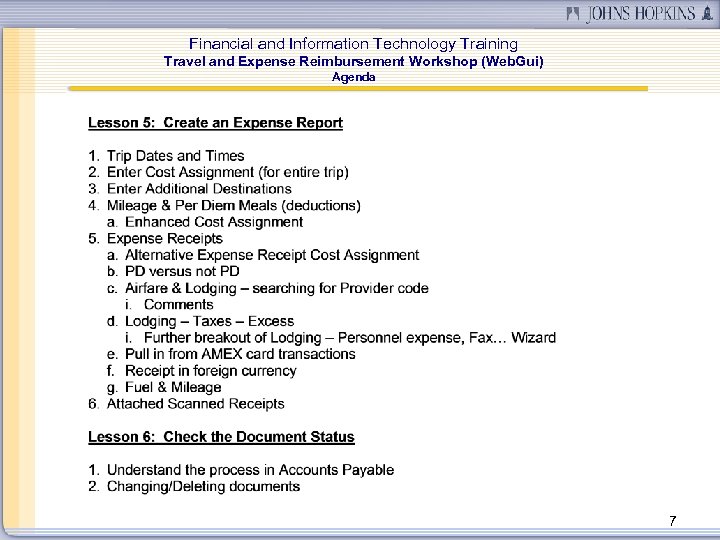Click 'Pull in from AMEX card transactions'
The image size is (720, 540).
tap(240, 354)
